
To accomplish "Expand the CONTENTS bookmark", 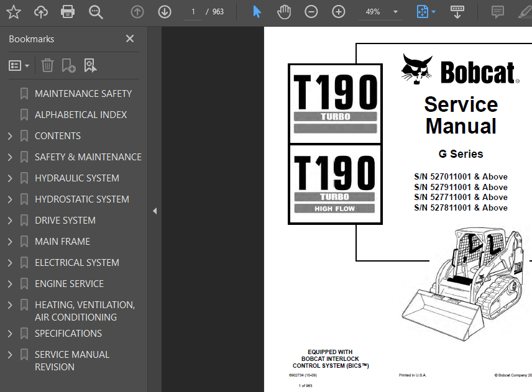I will (10, 136).
